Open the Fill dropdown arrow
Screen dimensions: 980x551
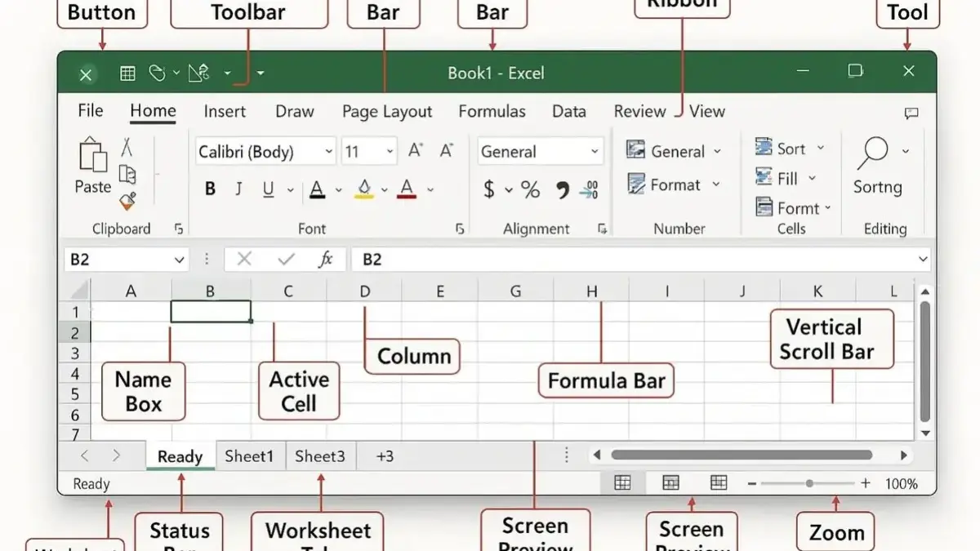tap(812, 178)
